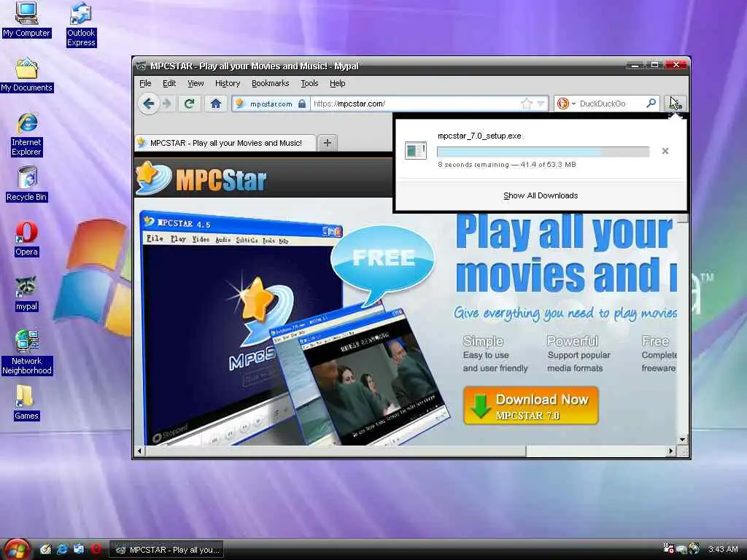
Task: Open the View menu
Action: [196, 83]
